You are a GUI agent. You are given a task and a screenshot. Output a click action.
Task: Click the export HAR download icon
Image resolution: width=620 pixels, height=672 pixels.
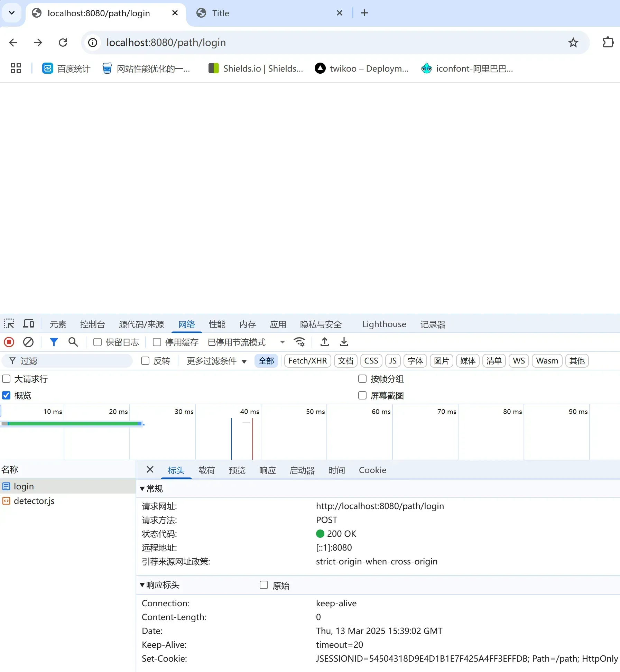[x=344, y=342]
